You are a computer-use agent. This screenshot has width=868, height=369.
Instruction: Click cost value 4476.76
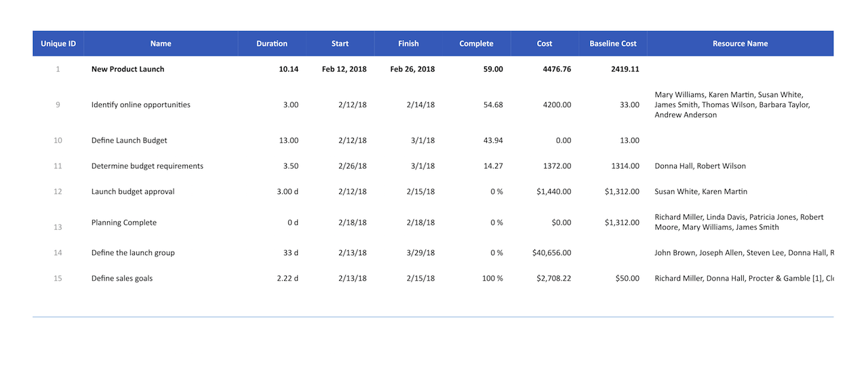(557, 69)
